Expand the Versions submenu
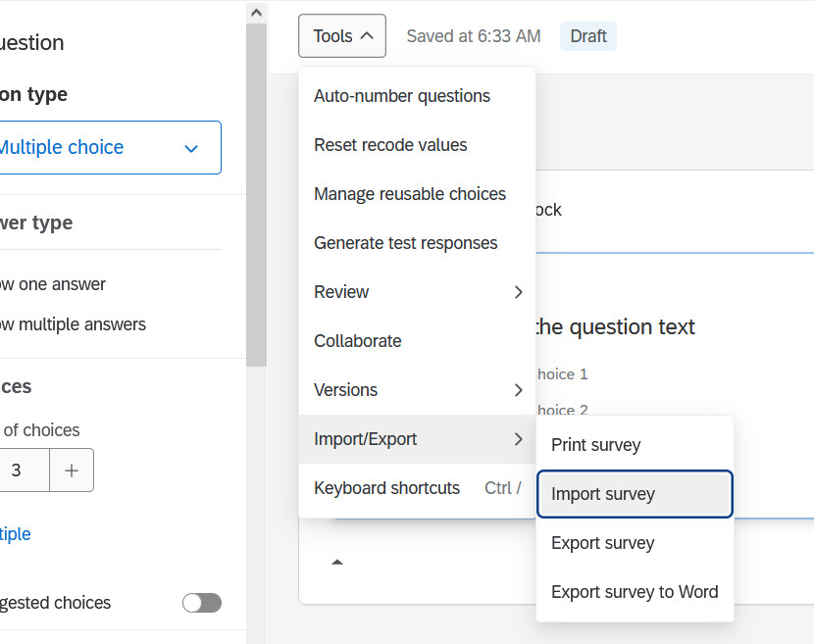814x644 pixels. point(417,390)
